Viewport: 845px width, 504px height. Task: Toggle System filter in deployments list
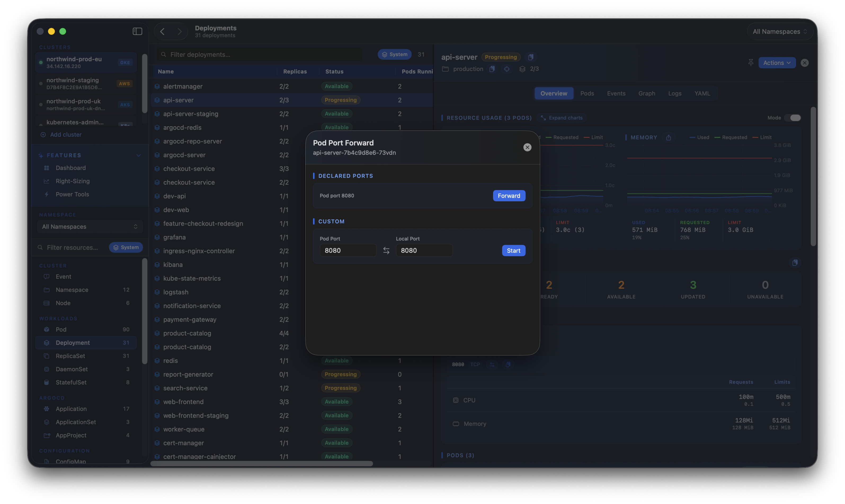coord(394,54)
